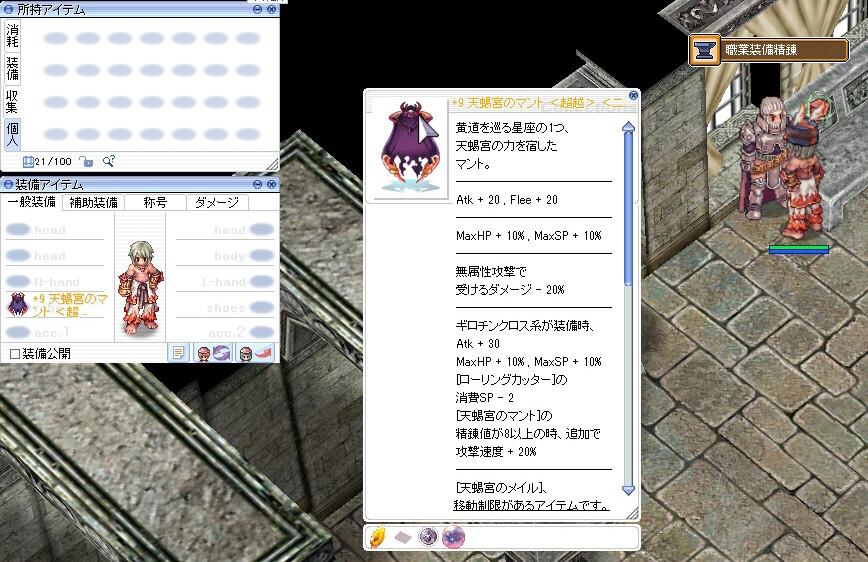Open the ダメージ tab

click(x=216, y=202)
